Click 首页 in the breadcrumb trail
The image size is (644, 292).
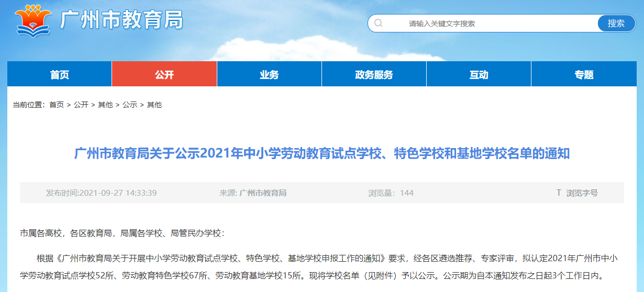point(57,105)
